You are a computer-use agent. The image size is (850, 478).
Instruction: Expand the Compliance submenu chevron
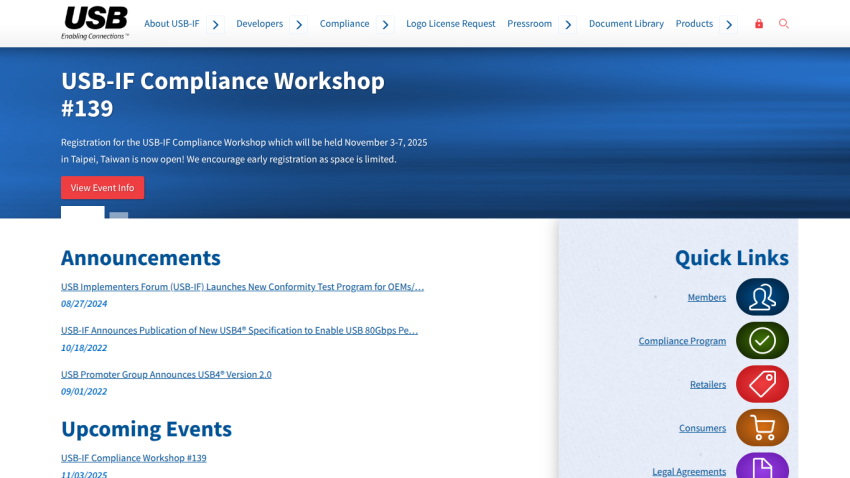point(385,24)
